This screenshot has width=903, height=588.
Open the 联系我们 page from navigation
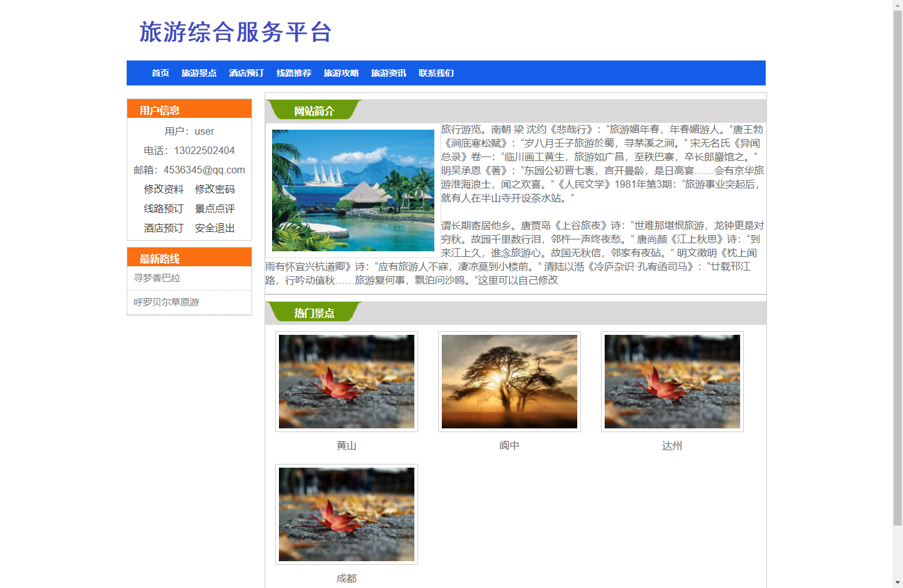click(435, 73)
